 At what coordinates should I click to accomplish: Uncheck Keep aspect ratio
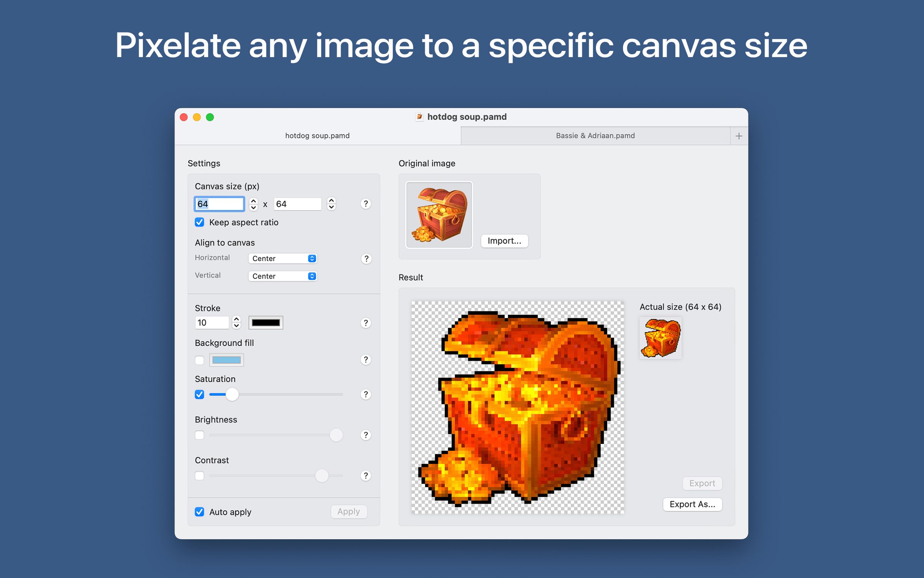pos(199,222)
